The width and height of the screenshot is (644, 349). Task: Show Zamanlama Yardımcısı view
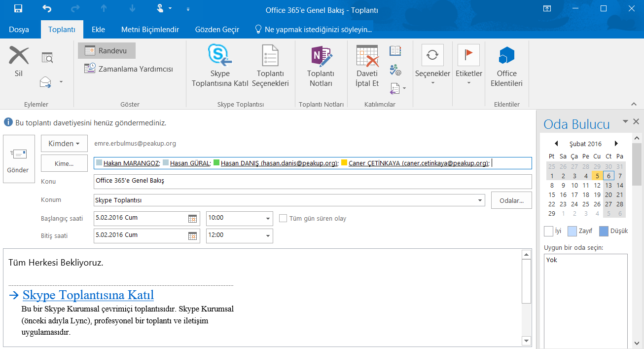coord(129,69)
